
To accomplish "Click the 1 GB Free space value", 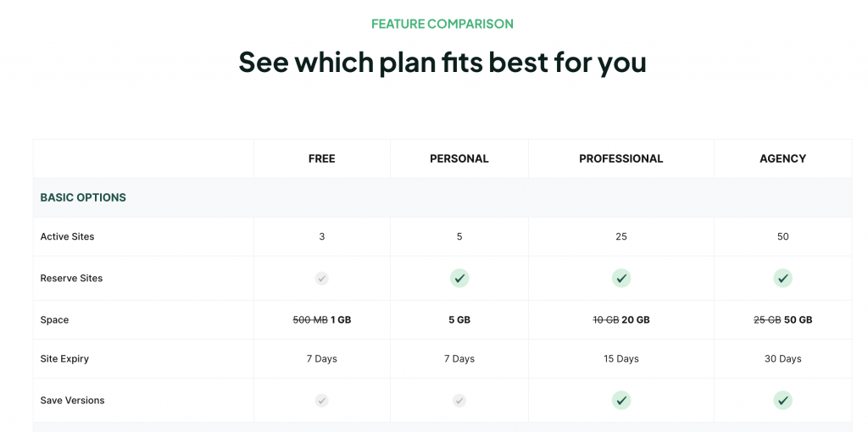I will click(x=341, y=319).
